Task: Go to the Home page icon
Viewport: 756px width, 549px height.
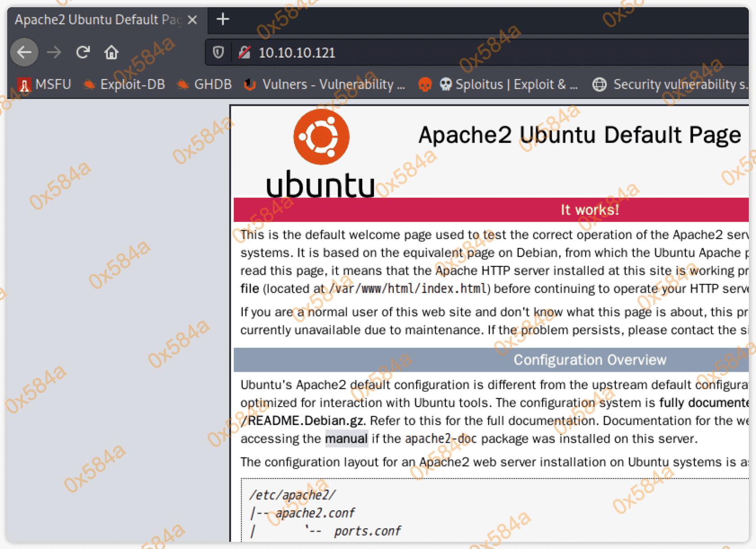Action: [111, 53]
